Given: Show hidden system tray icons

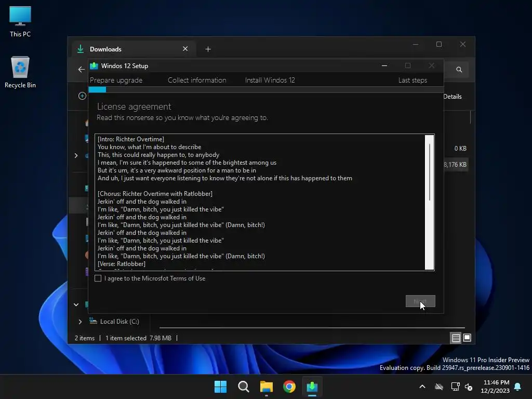Looking at the screenshot, I should [422, 387].
